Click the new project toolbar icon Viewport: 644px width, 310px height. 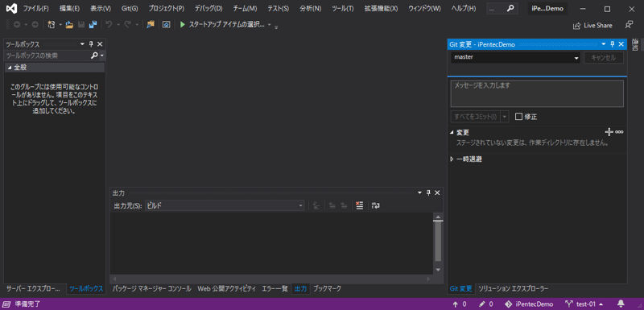coord(52,25)
